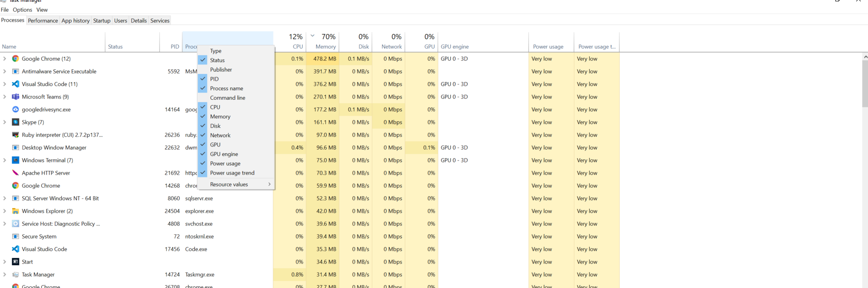Enable the Publisher column option

click(x=236, y=69)
